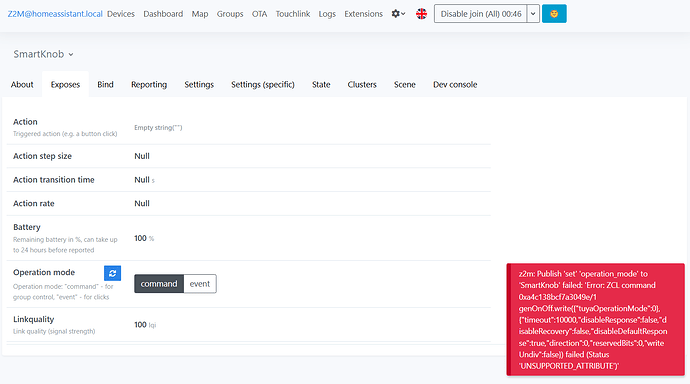Select the 'event' operation mode
This screenshot has height=384, width=690.
coord(200,284)
